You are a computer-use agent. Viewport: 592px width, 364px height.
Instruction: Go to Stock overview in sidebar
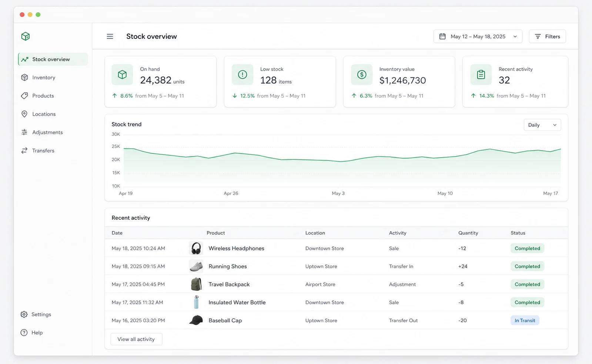[x=53, y=59]
